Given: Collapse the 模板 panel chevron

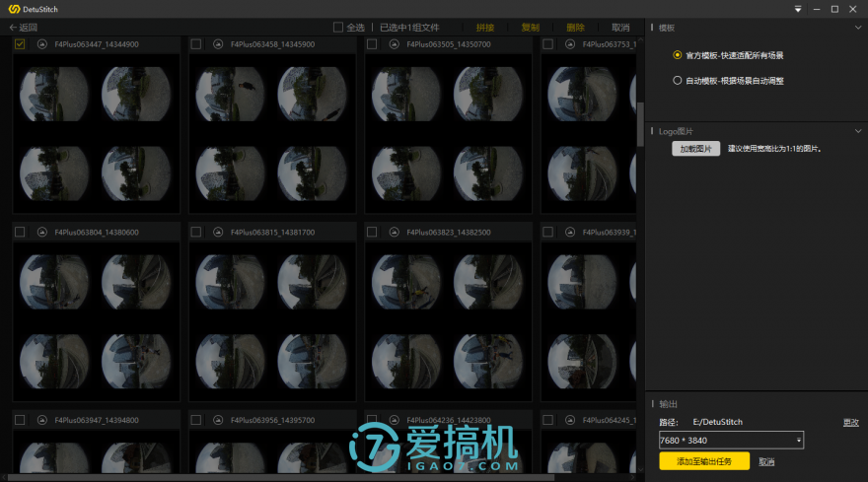Looking at the screenshot, I should point(858,28).
